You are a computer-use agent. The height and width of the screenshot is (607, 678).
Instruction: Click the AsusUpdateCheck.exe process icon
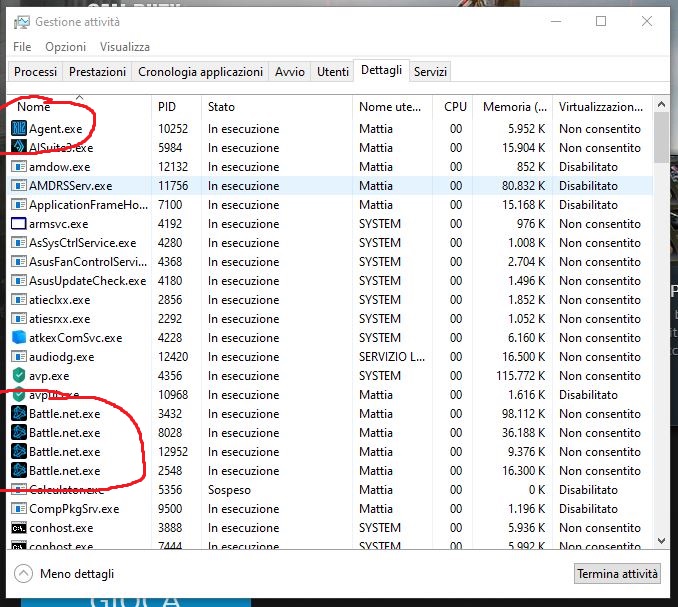coord(19,281)
